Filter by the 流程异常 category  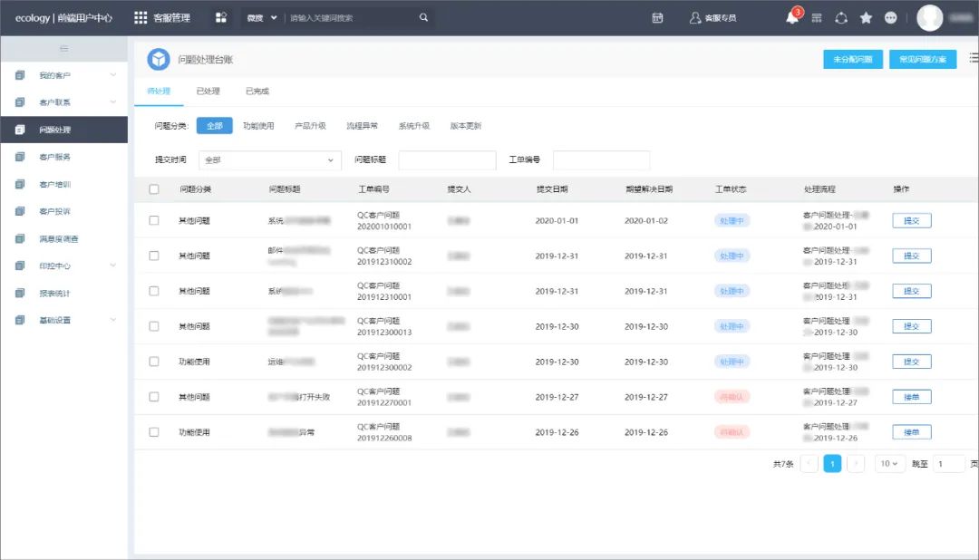[362, 125]
